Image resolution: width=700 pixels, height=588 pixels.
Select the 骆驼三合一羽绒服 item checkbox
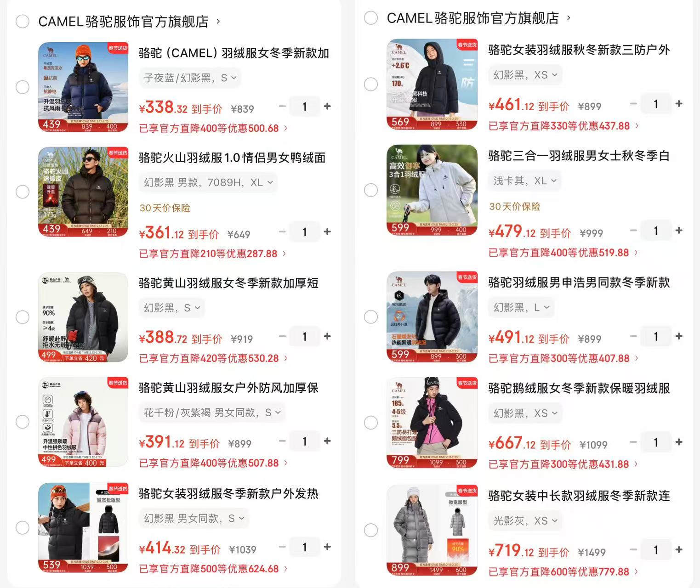pyautogui.click(x=371, y=190)
